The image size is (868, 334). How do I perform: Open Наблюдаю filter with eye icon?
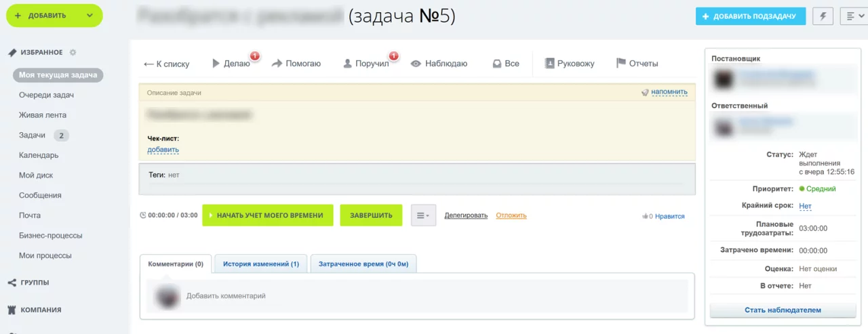pyautogui.click(x=439, y=64)
